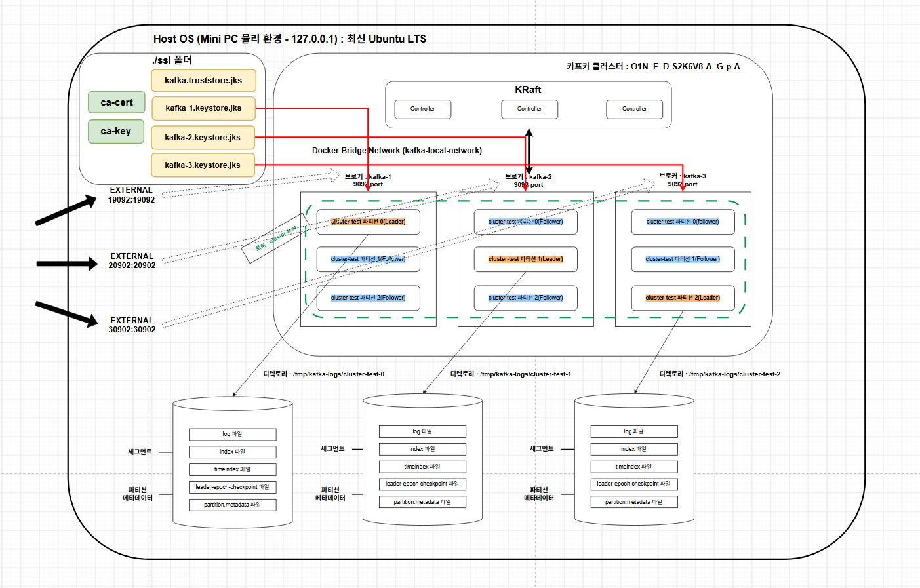Click 세그먼트 label beside cluster-test-2 cylinder
The image size is (920, 588).
[x=542, y=448]
